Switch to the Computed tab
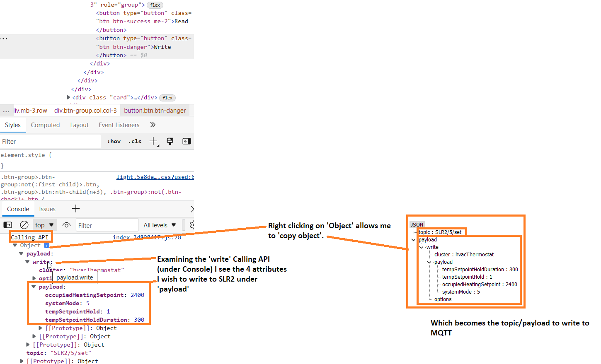The width and height of the screenshot is (601, 364). point(45,125)
